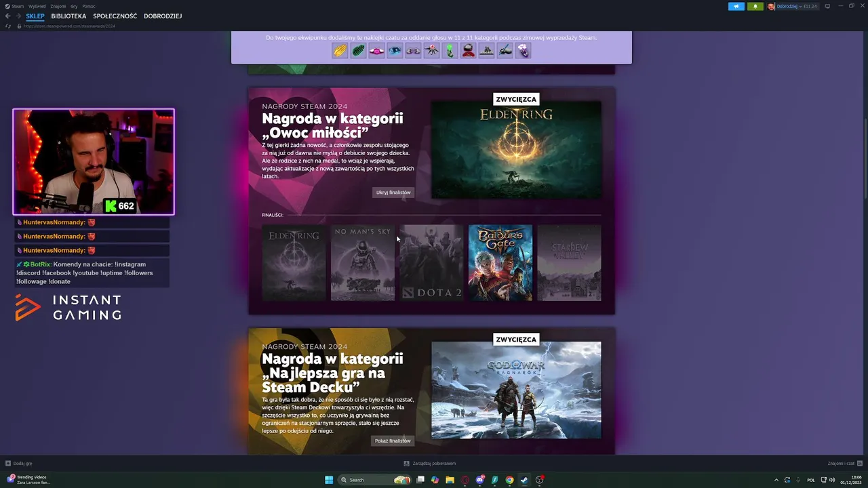Open Google Chrome from the taskbar
868x488 pixels.
click(x=509, y=480)
